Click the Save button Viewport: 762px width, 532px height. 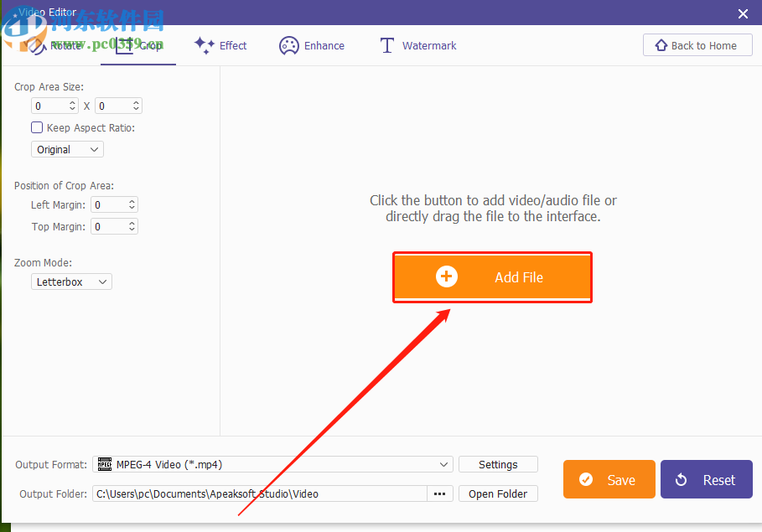(609, 479)
